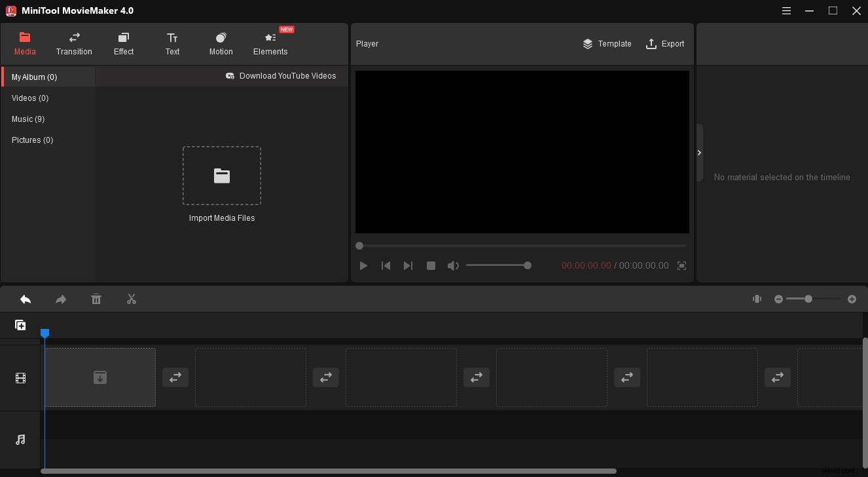Viewport: 868px width, 477px height.
Task: Select the video track icon on the timeline
Action: (x=20, y=377)
